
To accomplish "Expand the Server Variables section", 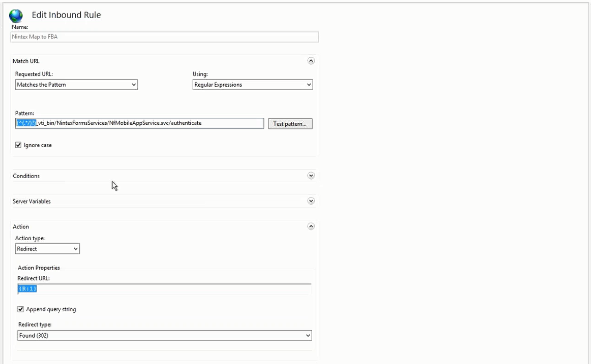I will [x=311, y=201].
